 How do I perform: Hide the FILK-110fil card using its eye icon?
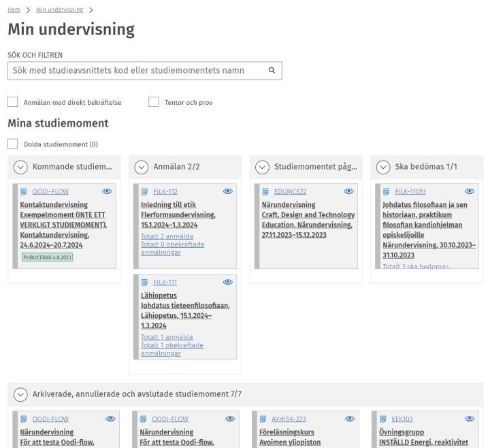(x=468, y=192)
